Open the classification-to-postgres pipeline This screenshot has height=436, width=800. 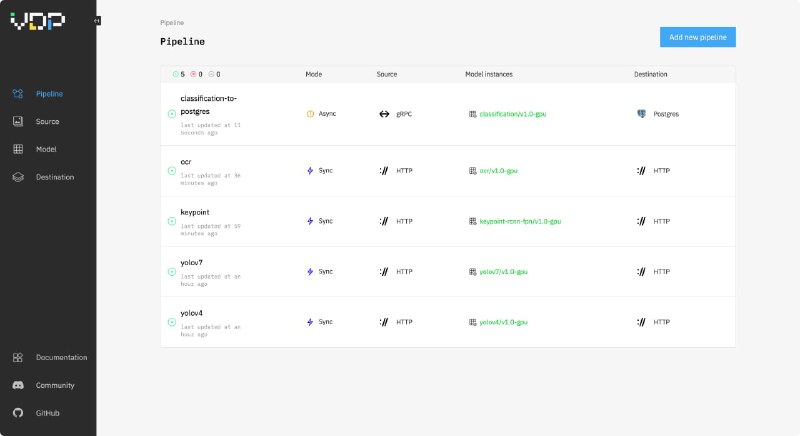[x=208, y=104]
